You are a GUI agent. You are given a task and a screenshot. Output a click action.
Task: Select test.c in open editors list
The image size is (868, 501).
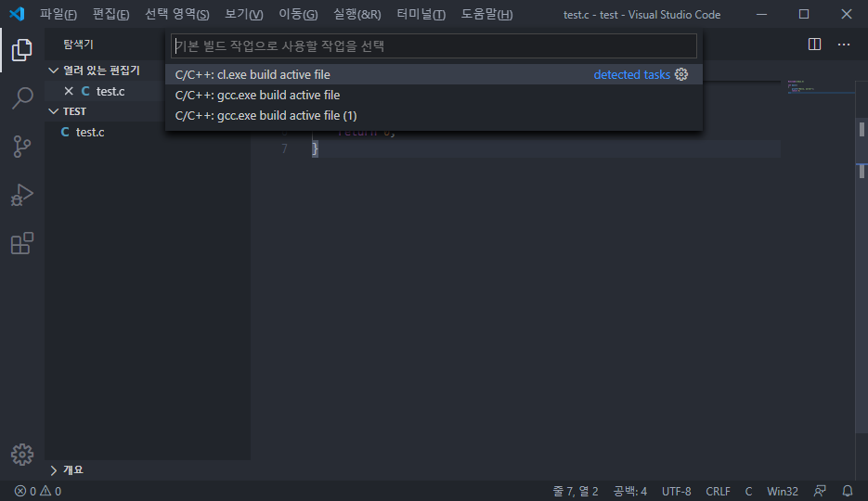(x=110, y=91)
